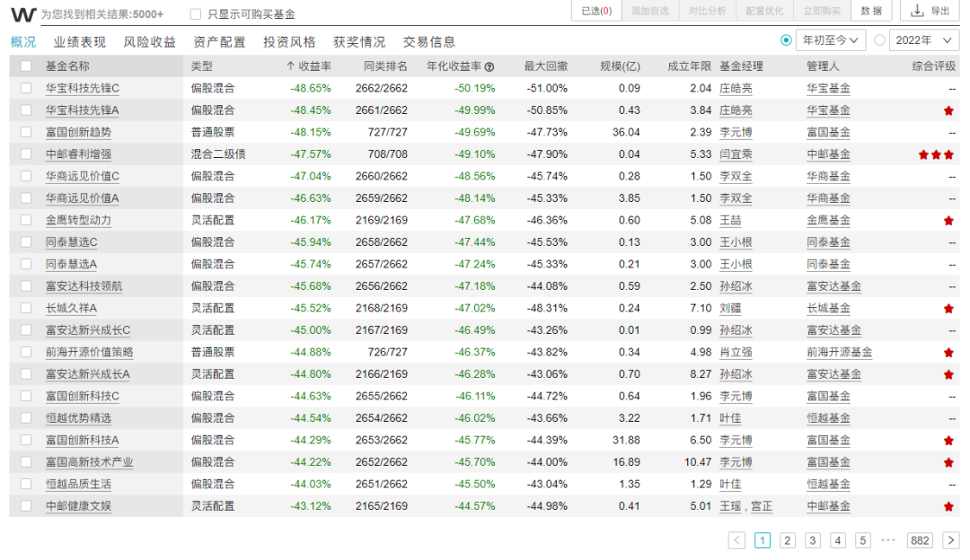The image size is (970, 560).
Task: Sort by 同类排名 column header
Action: [x=385, y=66]
